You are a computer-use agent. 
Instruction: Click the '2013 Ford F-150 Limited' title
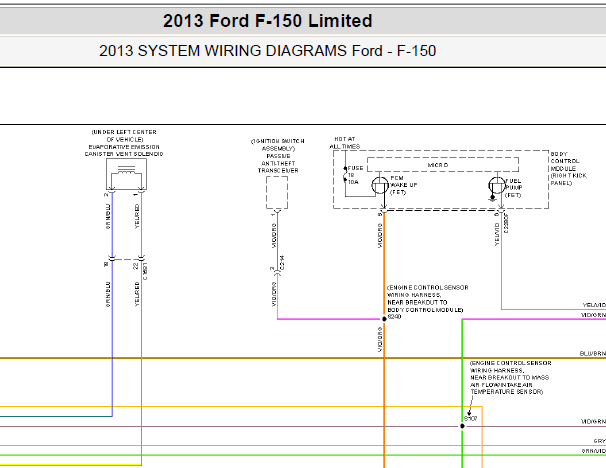coord(267,21)
